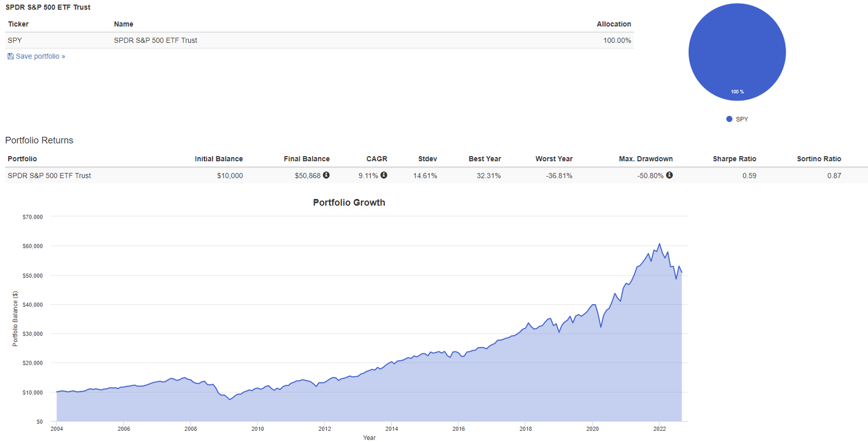Image resolution: width=868 pixels, height=442 pixels.
Task: Click the Stdev column header
Action: 427,159
